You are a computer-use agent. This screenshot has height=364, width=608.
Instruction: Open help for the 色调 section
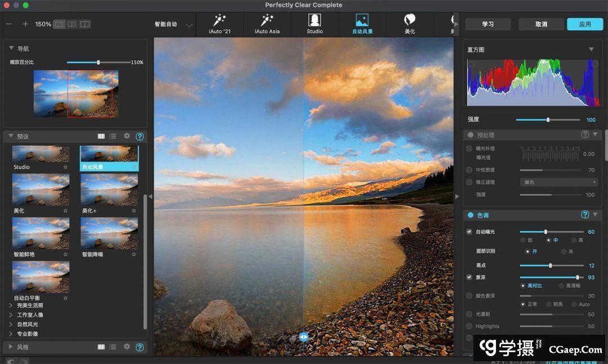click(x=585, y=215)
